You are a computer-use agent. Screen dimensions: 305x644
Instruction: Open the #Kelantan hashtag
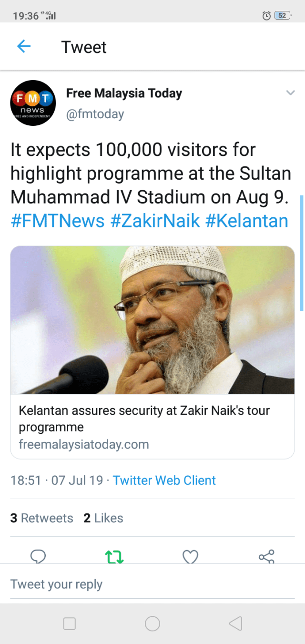coord(246,221)
